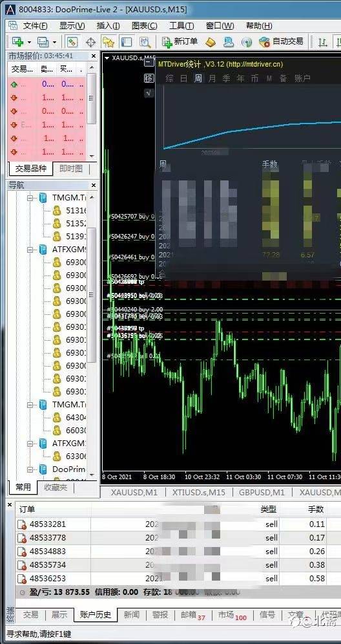Click the account icon for 51316
Viewport: 341px width, 644px height.
pos(57,211)
